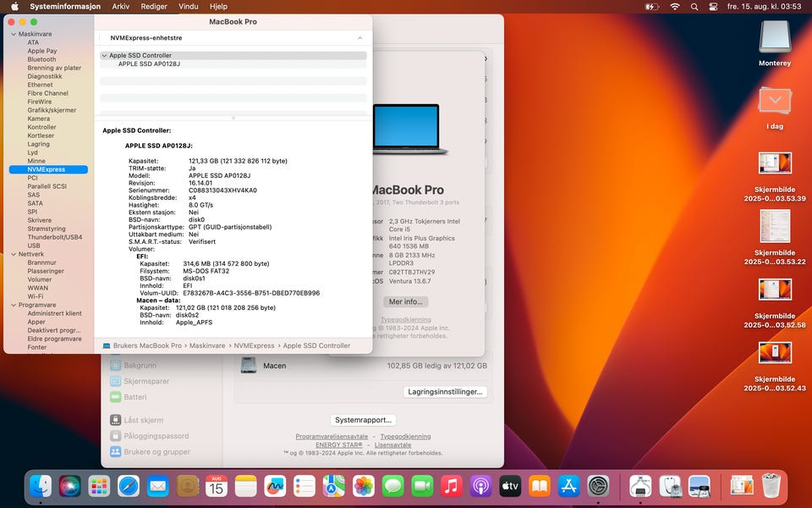Select Thunderbolt/USB4 in the sidebar
812x508 pixels.
[x=55, y=237]
